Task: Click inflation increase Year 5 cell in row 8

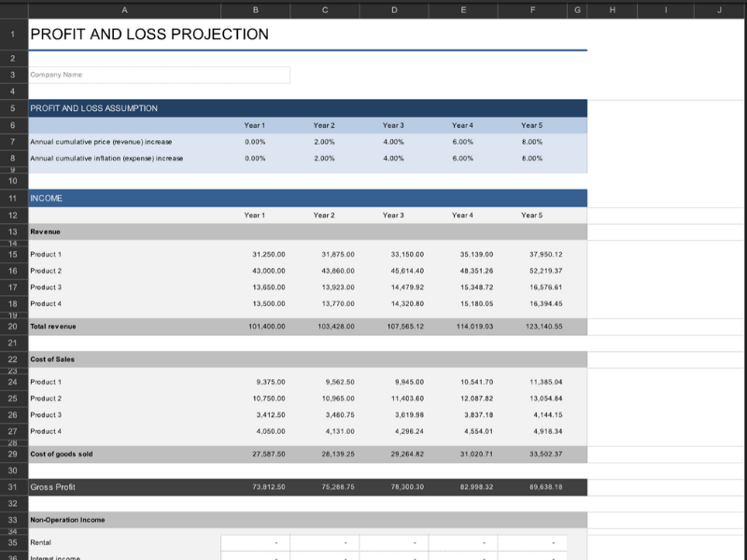Action: coord(531,159)
